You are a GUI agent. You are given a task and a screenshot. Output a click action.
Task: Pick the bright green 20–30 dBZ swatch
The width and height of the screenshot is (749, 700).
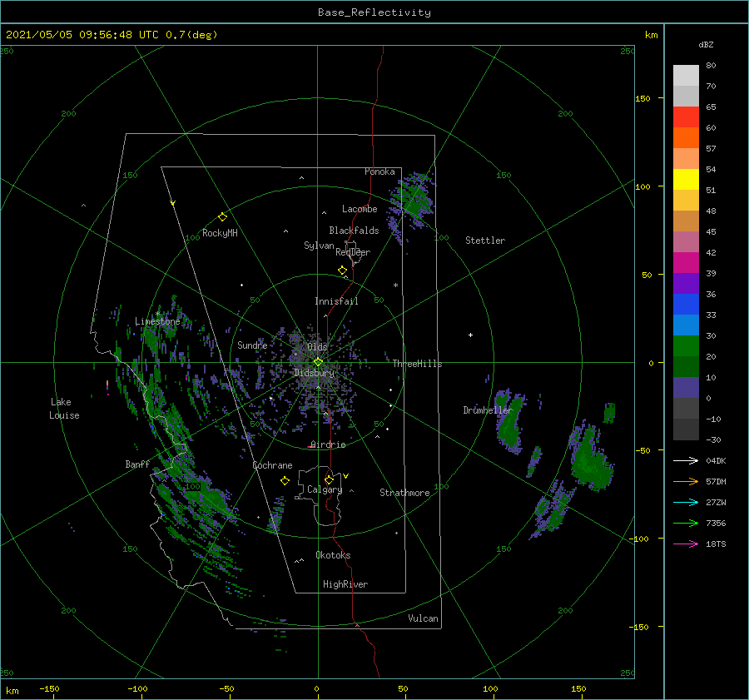pyautogui.click(x=686, y=346)
